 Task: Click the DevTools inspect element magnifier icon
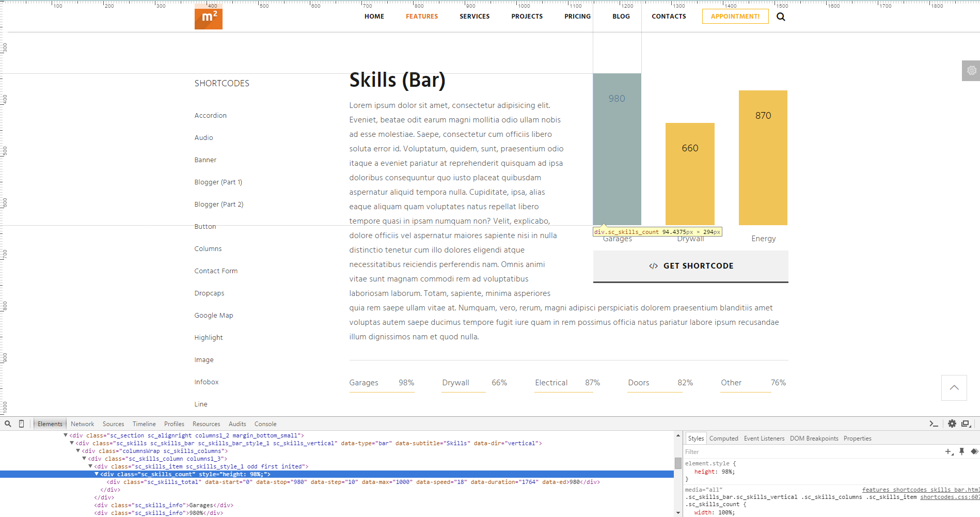pos(8,424)
